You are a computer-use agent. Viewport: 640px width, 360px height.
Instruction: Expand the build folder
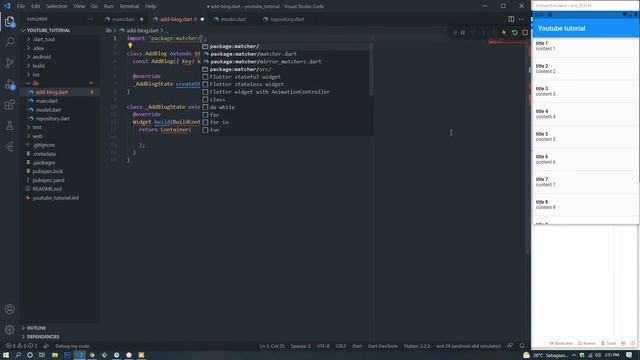[x=39, y=66]
